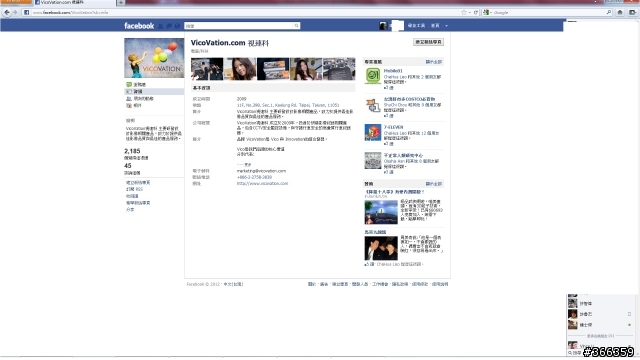The image size is (640, 360).
Task: Click the magnifier inside the Facebook search field
Action: (297, 26)
